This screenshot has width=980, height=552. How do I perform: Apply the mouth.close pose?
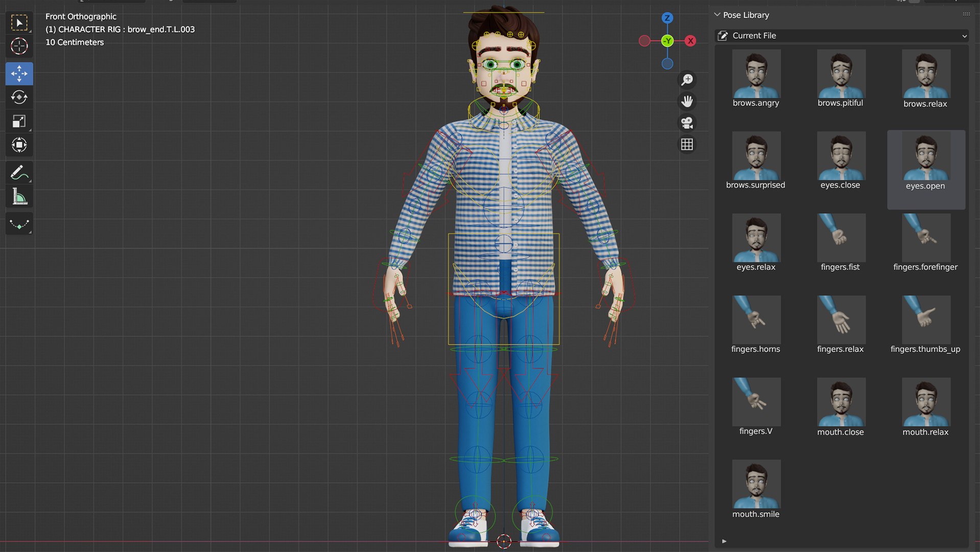pyautogui.click(x=841, y=407)
